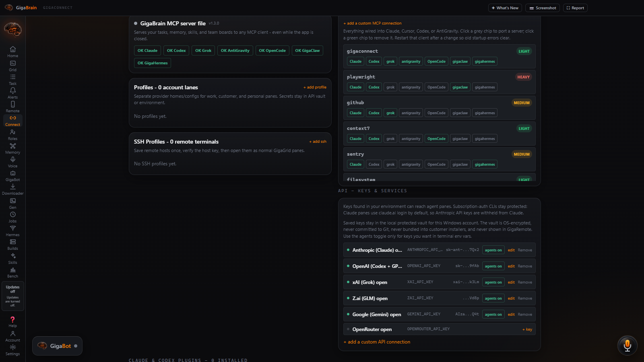The image size is (644, 362).
Task: Open Memory sidebar icon
Action: pyautogui.click(x=12, y=148)
